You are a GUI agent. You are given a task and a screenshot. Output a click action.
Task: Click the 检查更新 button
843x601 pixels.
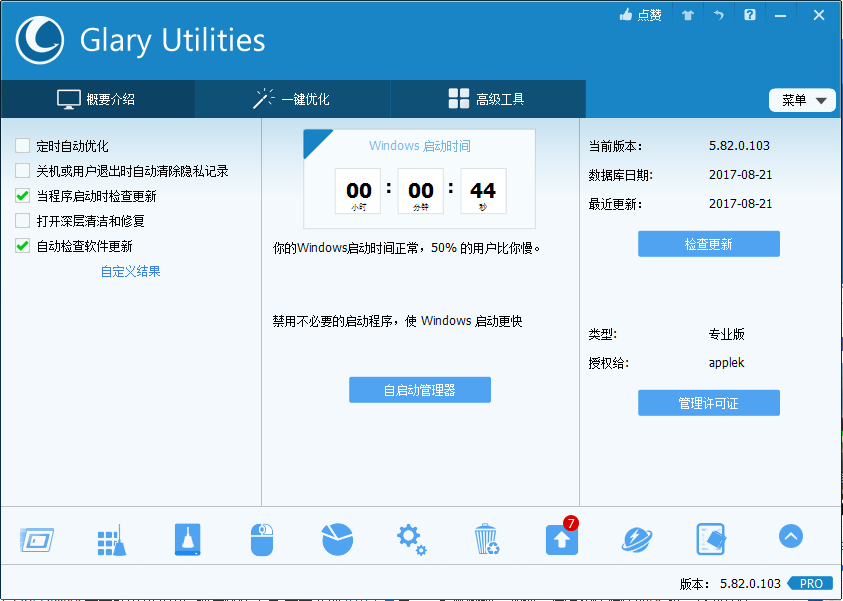tap(708, 243)
